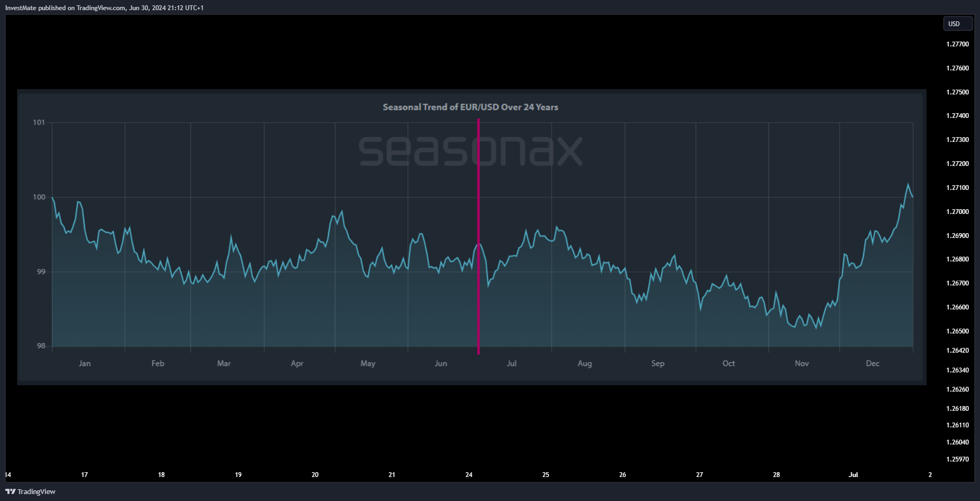The image size is (980, 501).
Task: Click the 1.26180 price label
Action: (958, 409)
